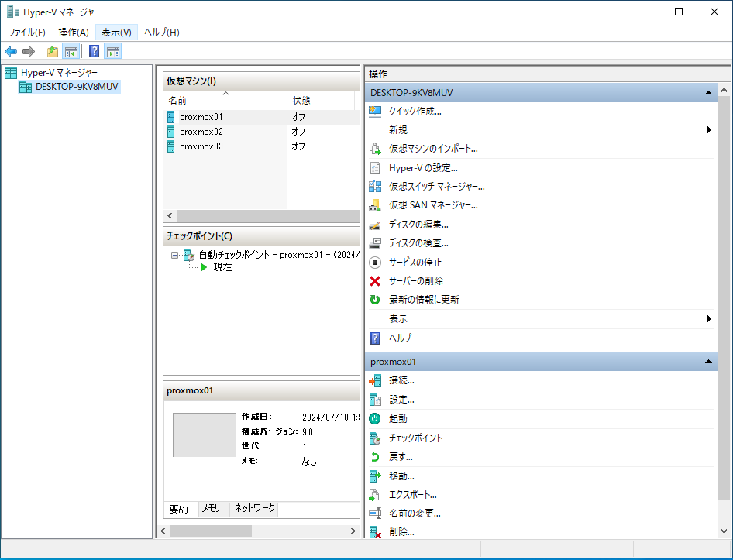The height and width of the screenshot is (560, 733).
Task: Click the blue help toolbar icon
Action: tap(94, 52)
